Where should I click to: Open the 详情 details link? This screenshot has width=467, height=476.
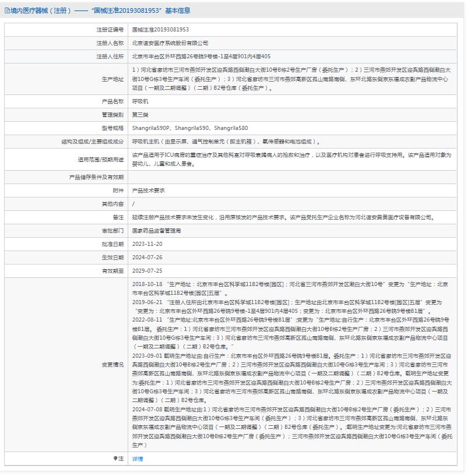pos(137,460)
